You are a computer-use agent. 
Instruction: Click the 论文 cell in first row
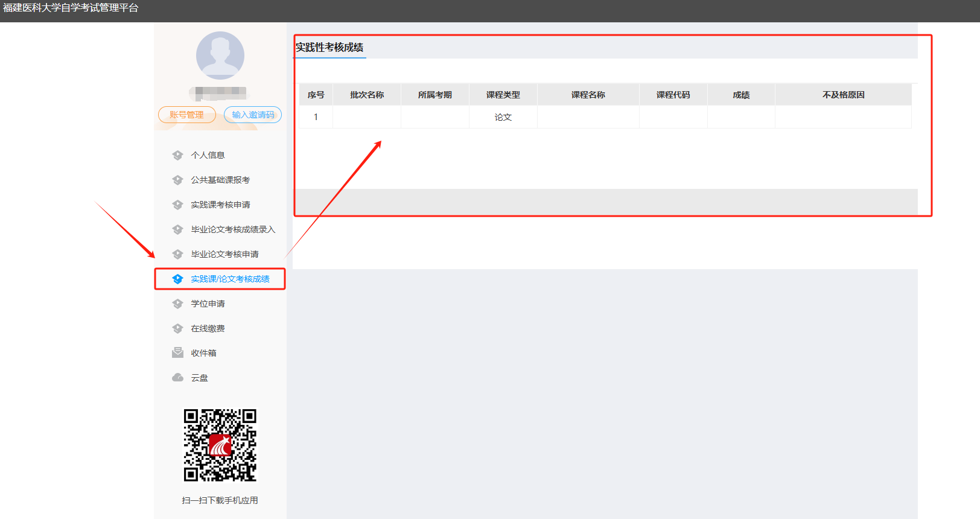(503, 117)
